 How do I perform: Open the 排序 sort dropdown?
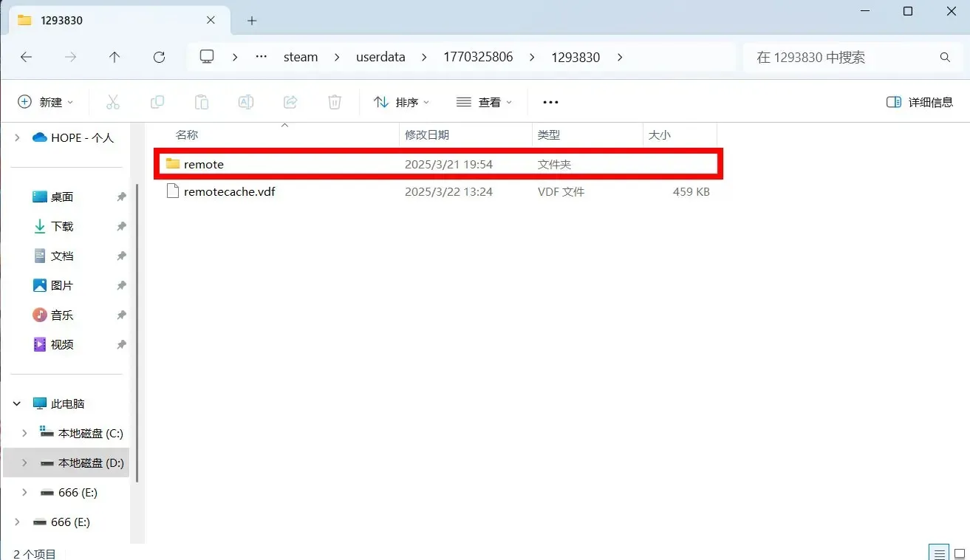[x=401, y=102]
